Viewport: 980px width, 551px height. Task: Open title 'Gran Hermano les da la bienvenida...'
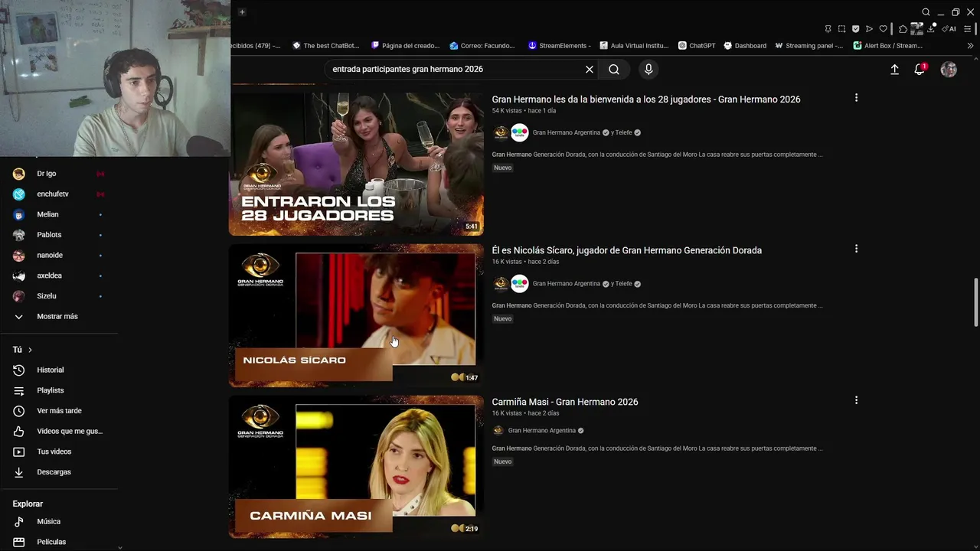point(646,99)
